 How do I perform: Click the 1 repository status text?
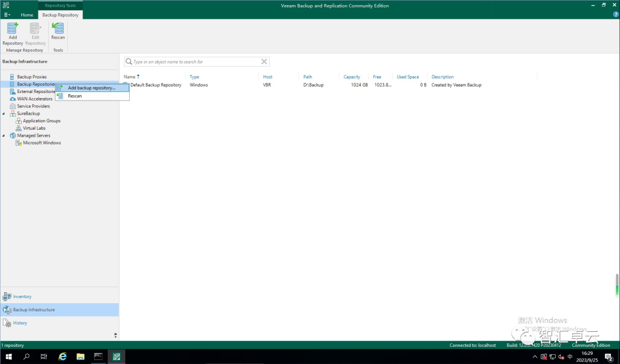13,345
